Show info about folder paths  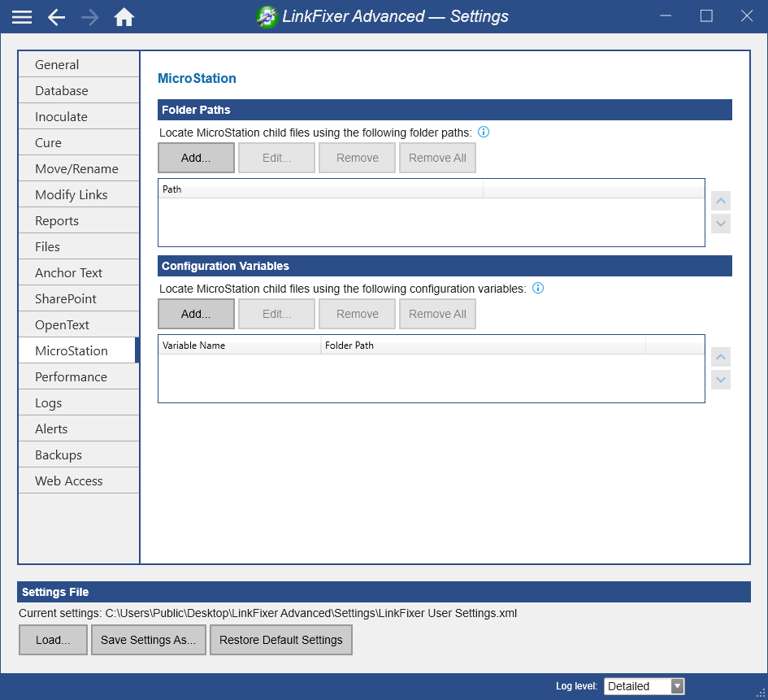(484, 132)
